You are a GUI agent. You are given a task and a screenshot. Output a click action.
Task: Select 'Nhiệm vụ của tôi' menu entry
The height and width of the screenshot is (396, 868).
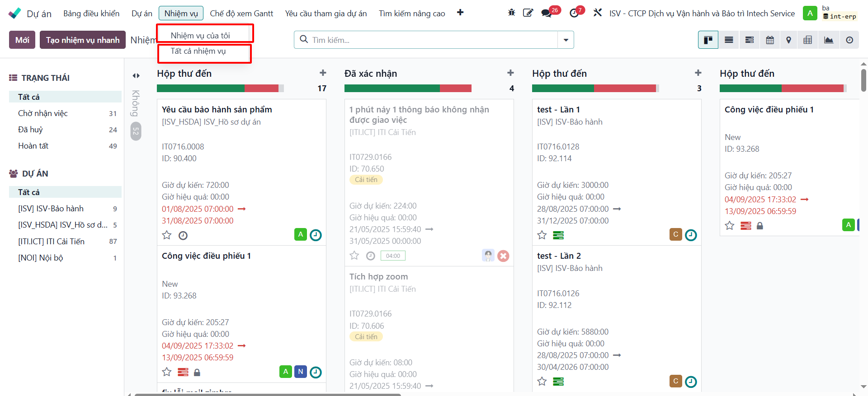point(200,36)
